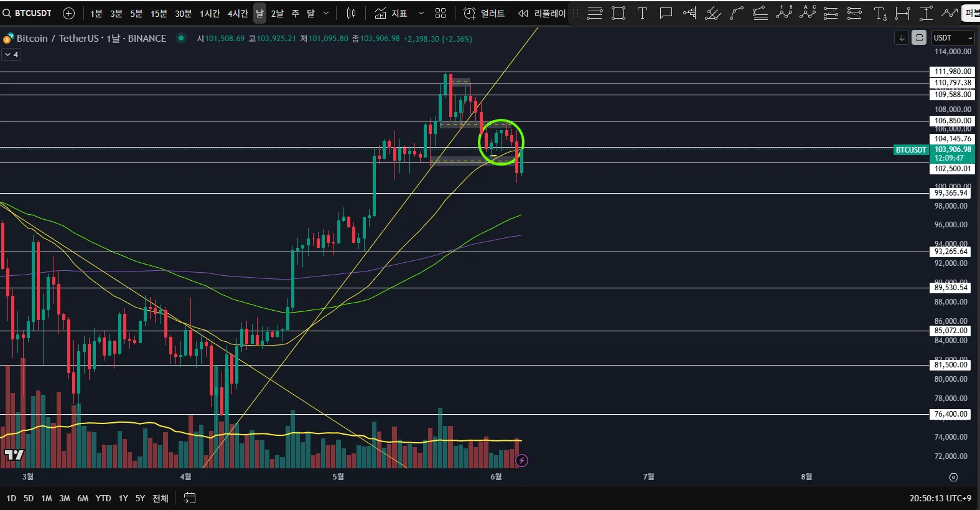
Task: Set date range to 5D
Action: [x=29, y=498]
